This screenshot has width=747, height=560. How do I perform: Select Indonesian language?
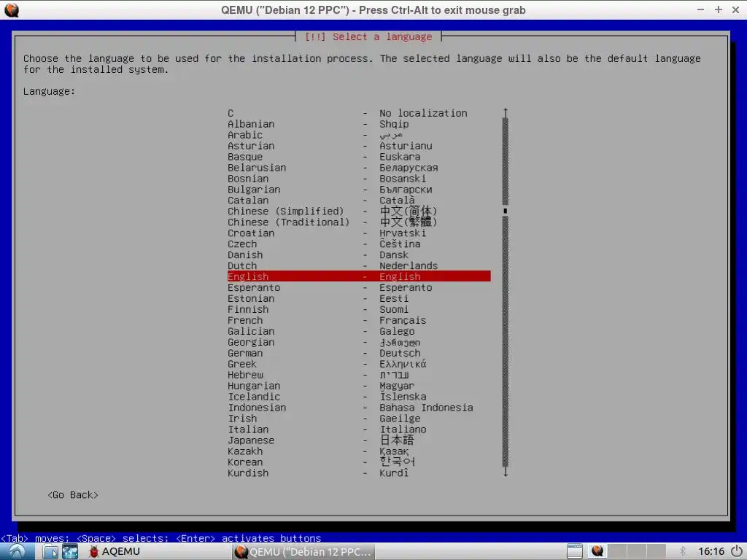click(359, 408)
